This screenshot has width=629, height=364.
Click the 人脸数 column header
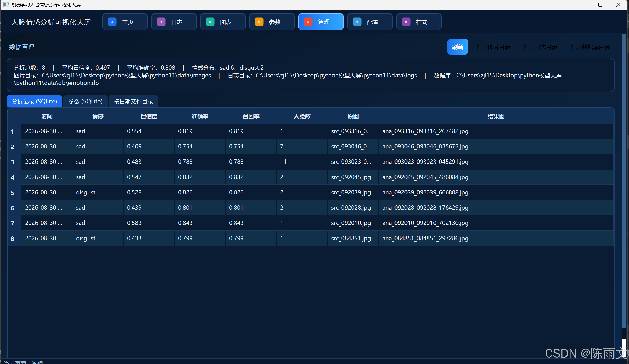point(302,116)
